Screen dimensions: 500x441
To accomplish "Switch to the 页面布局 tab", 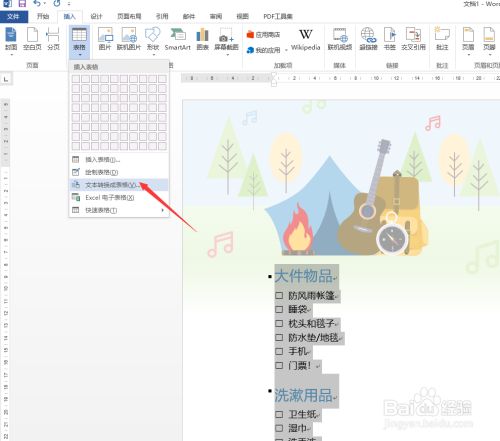I will (x=129, y=16).
